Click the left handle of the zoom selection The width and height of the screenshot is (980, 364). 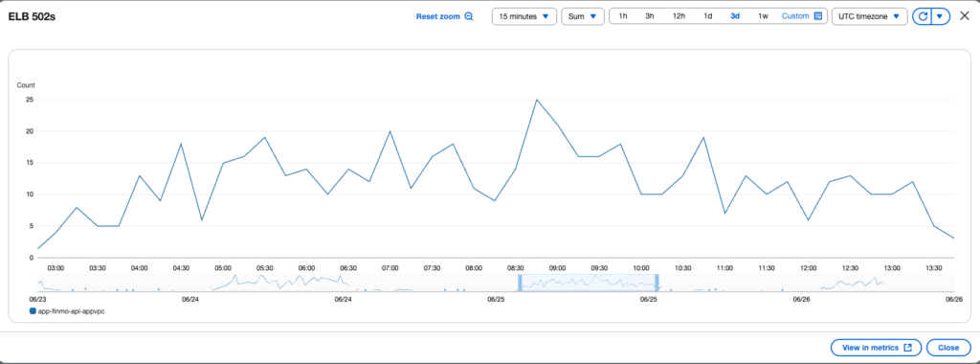(520, 283)
